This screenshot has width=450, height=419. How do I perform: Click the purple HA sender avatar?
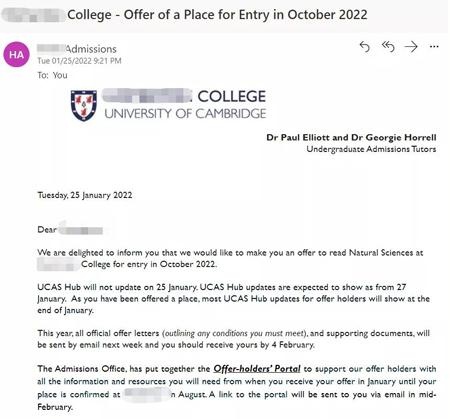coord(16,54)
